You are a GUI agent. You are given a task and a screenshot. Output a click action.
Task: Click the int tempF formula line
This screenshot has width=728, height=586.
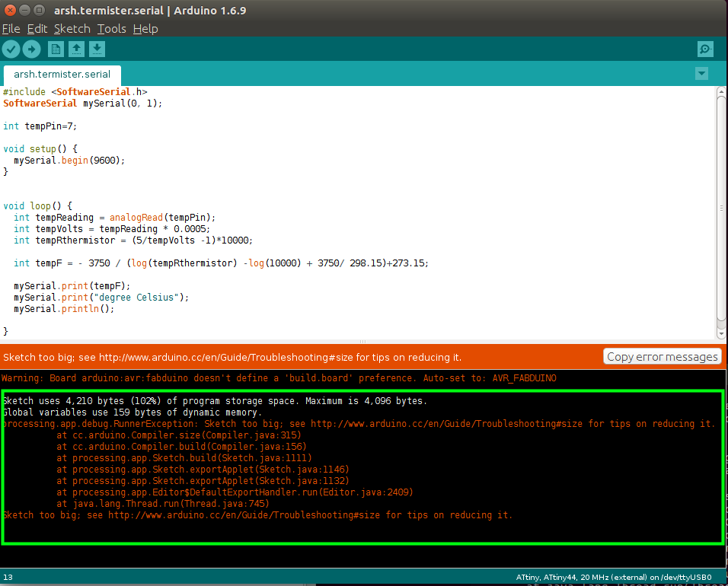click(x=221, y=263)
